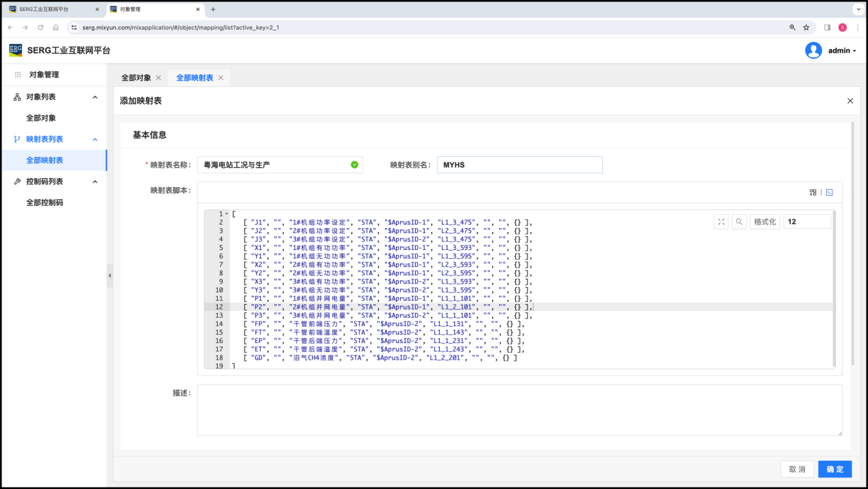Click the 映射表别名 input field

click(x=519, y=165)
